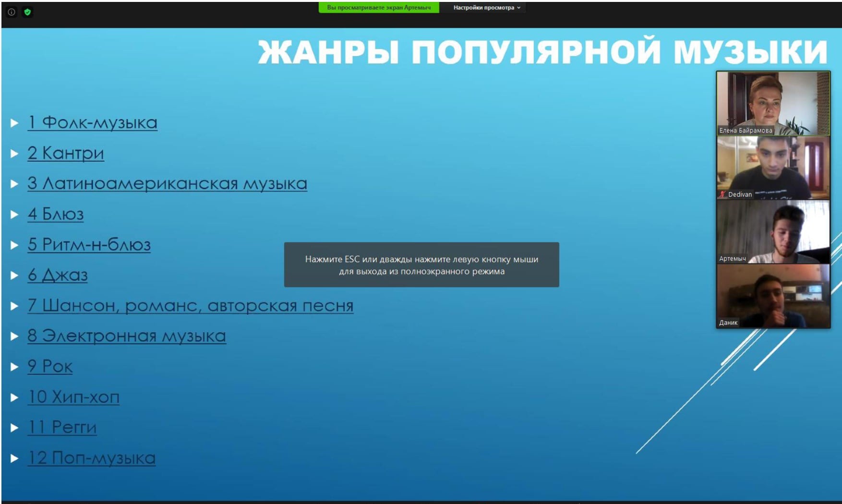Viewport: 842px width, 504px height.
Task: Click the ESC fullscreen exit notification
Action: [x=421, y=265]
